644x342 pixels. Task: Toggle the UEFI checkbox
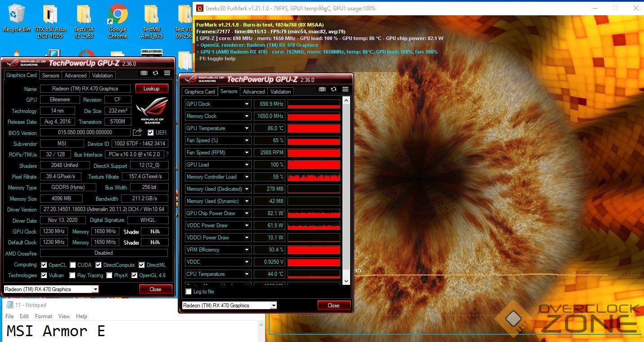[x=151, y=133]
